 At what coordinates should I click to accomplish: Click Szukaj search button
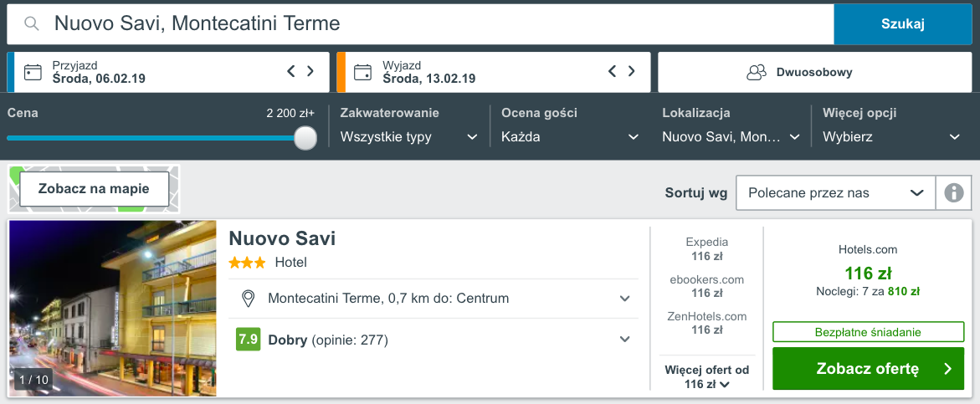903,24
